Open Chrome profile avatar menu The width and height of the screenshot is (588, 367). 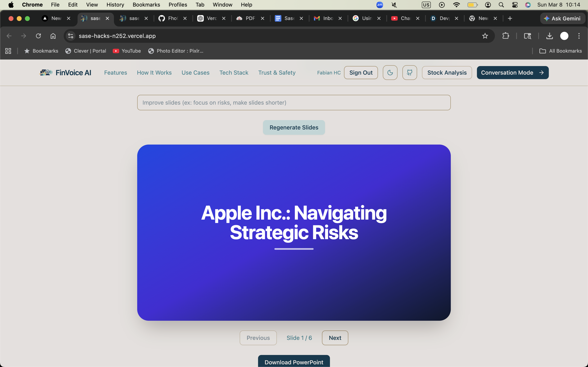click(564, 36)
